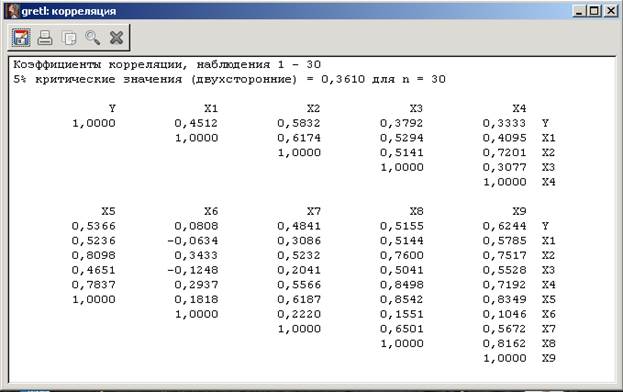Click the correlation value 0,6187
Image resolution: width=623 pixels, height=392 pixels.
(x=299, y=299)
